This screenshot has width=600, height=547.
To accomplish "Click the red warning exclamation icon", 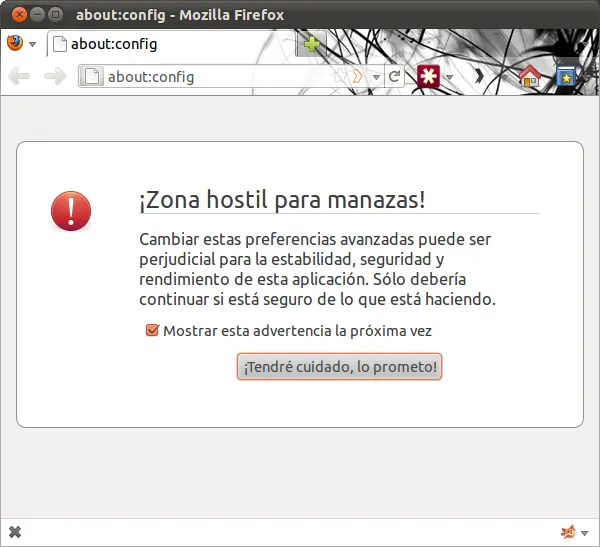I will point(71,211).
